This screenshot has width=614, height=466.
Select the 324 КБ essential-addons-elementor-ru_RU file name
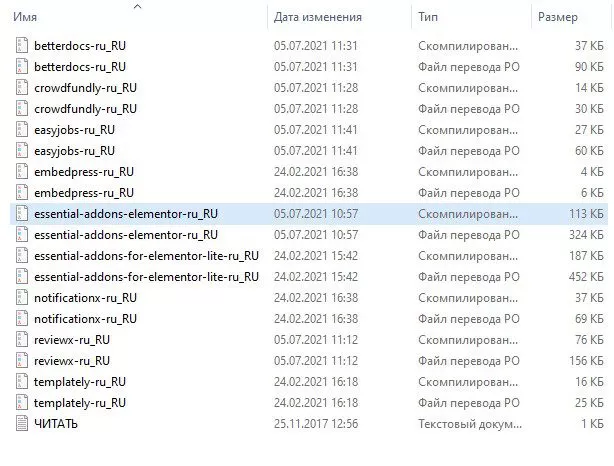125,235
